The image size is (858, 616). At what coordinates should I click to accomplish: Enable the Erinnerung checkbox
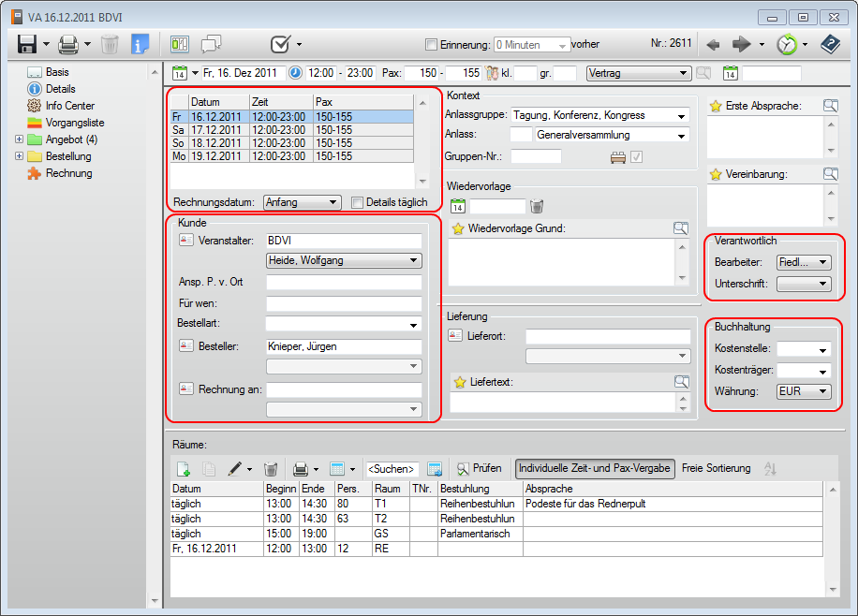coord(431,44)
